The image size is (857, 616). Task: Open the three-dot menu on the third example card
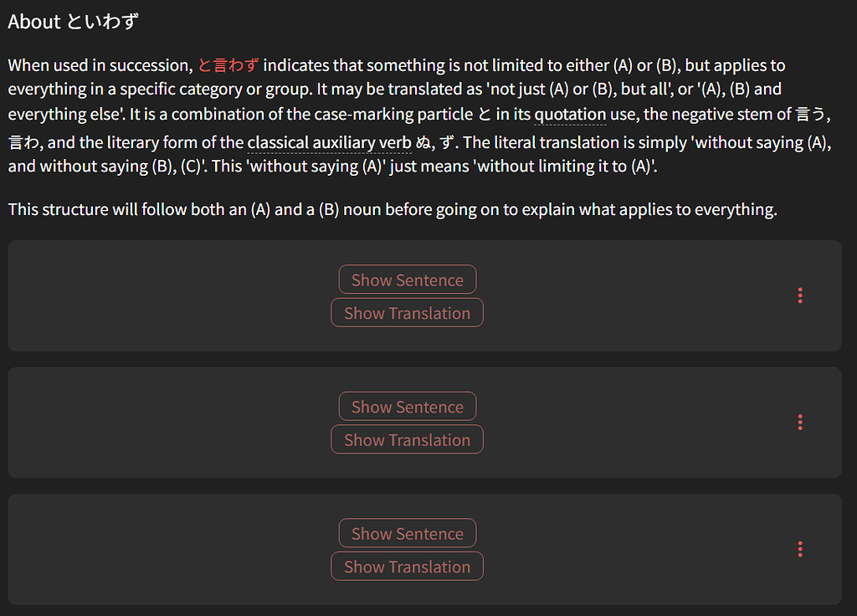800,549
